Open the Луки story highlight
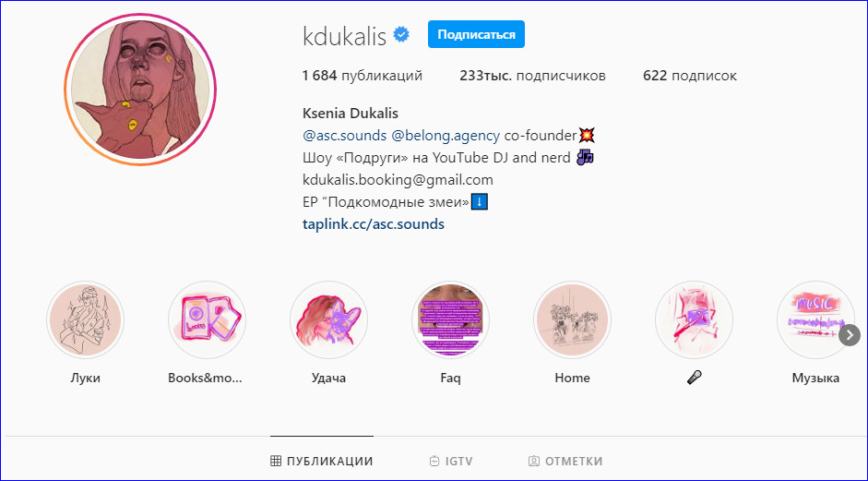 point(85,319)
